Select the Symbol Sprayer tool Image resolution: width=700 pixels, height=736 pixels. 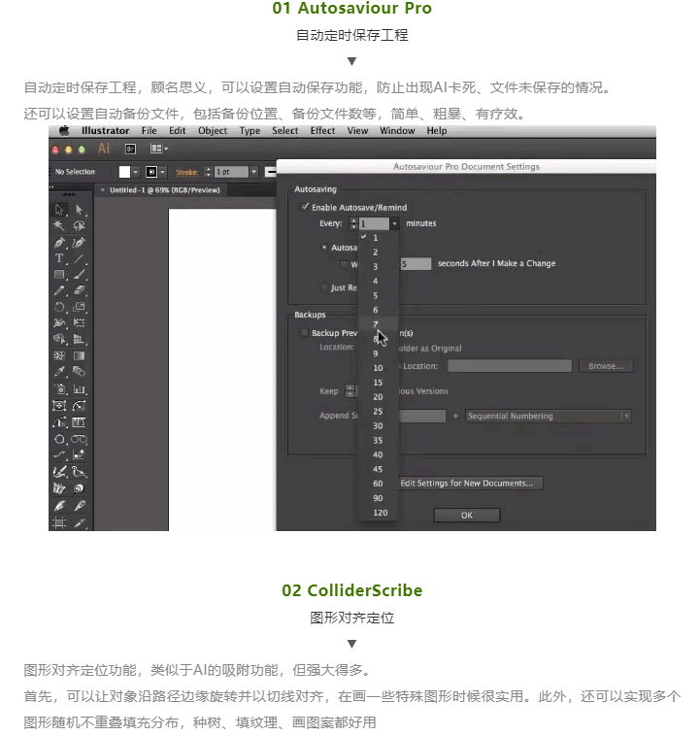coord(59,388)
